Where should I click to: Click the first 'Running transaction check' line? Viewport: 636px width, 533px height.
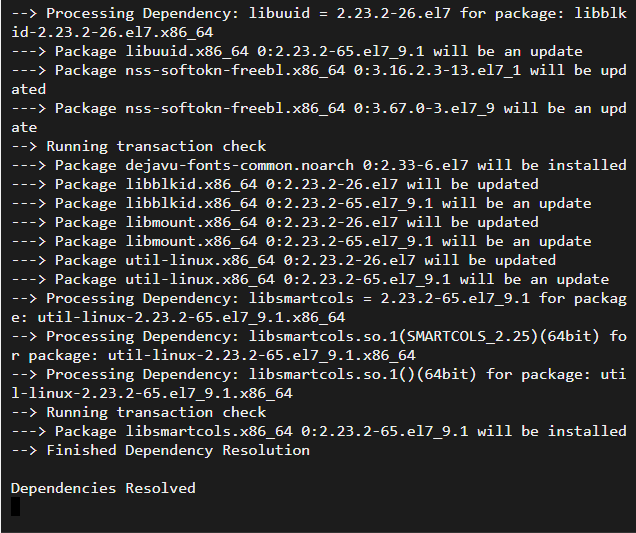click(x=138, y=146)
